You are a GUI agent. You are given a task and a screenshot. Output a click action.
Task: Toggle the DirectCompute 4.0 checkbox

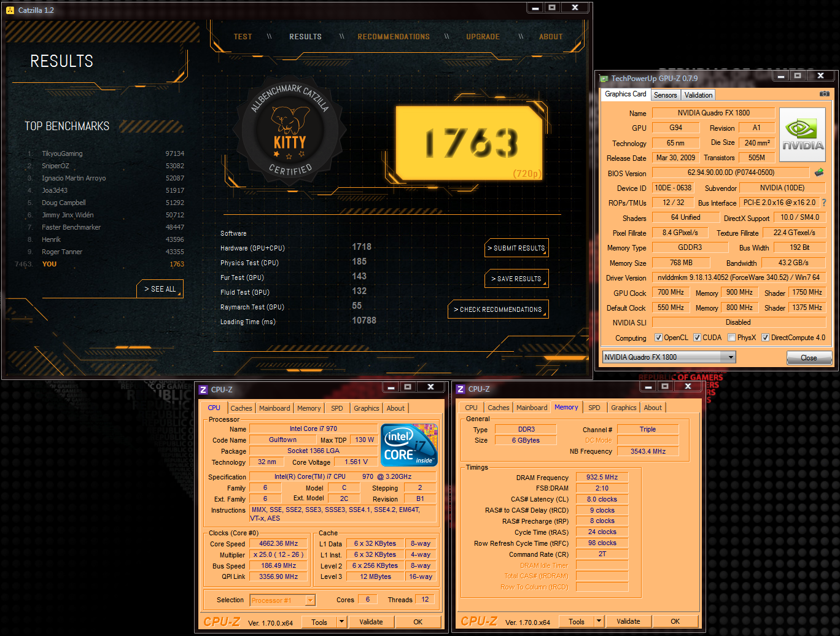pos(765,338)
